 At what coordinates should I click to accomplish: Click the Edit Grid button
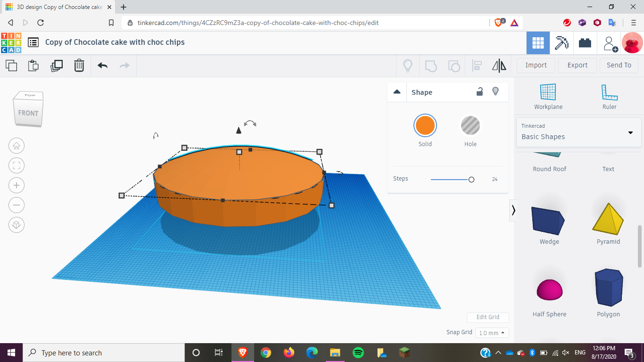[x=488, y=317]
